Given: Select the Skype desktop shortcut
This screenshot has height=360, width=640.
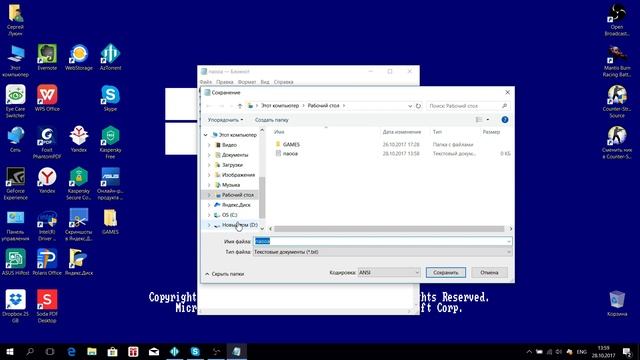Looking at the screenshot, I should point(110,98).
